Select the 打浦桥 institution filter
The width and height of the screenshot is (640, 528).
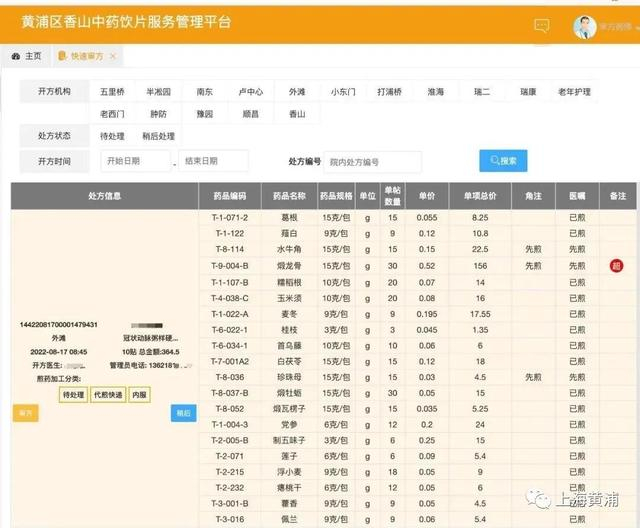point(389,92)
